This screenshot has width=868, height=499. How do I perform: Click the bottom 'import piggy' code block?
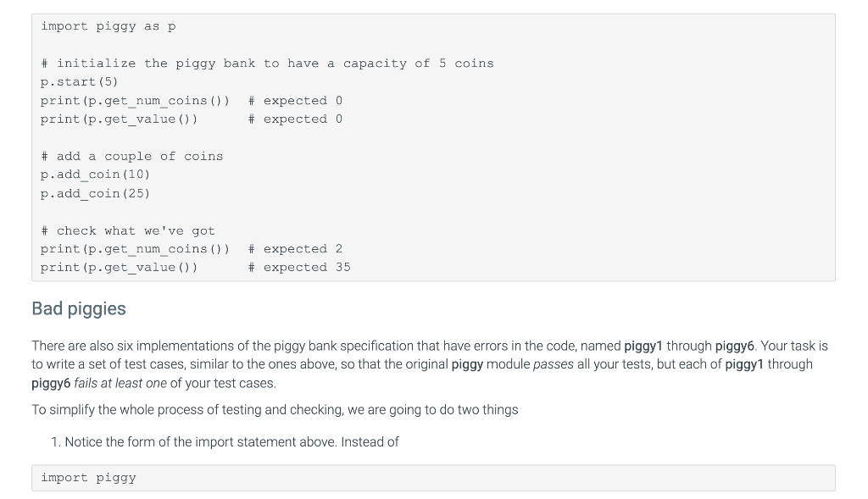coord(88,478)
